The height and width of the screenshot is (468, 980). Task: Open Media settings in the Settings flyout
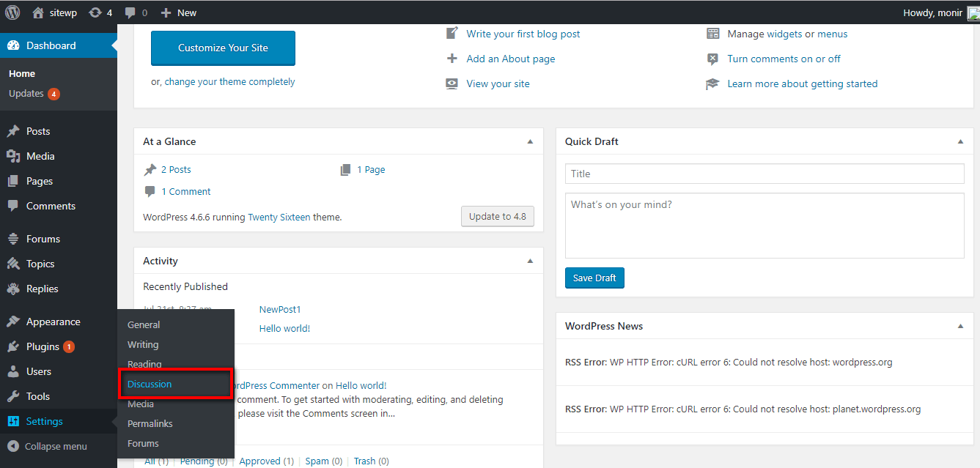(x=141, y=404)
